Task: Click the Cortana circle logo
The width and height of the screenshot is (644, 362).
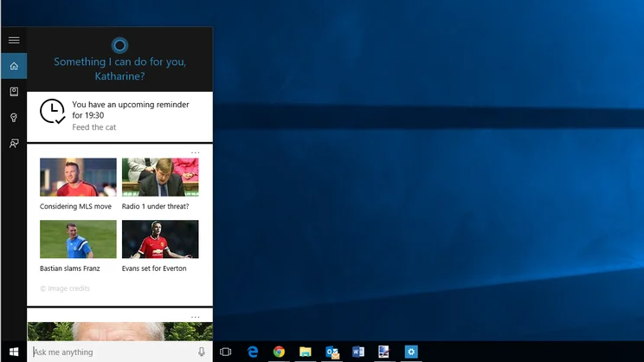Action: point(119,45)
